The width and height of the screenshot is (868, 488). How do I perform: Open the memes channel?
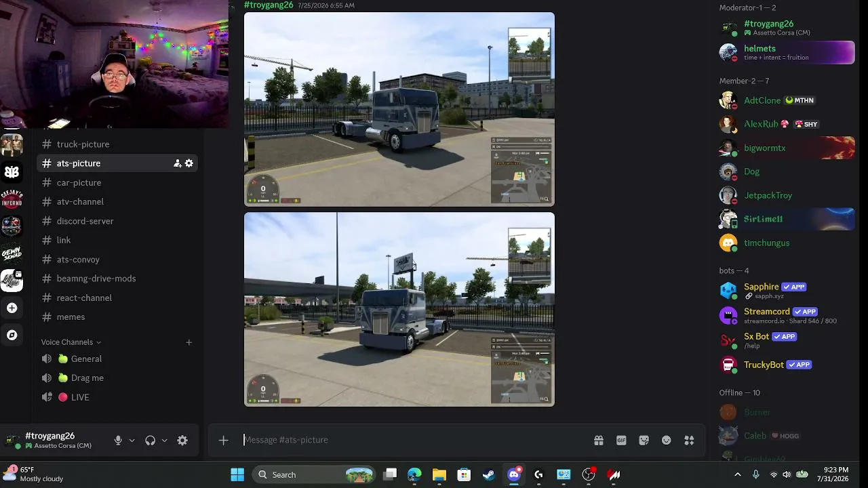117,317
